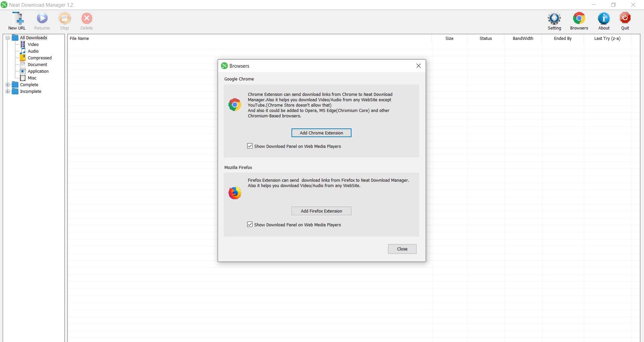Screen dimensions: 644x342
Task: Minimize the Neat Download Manager window
Action: coord(594,5)
